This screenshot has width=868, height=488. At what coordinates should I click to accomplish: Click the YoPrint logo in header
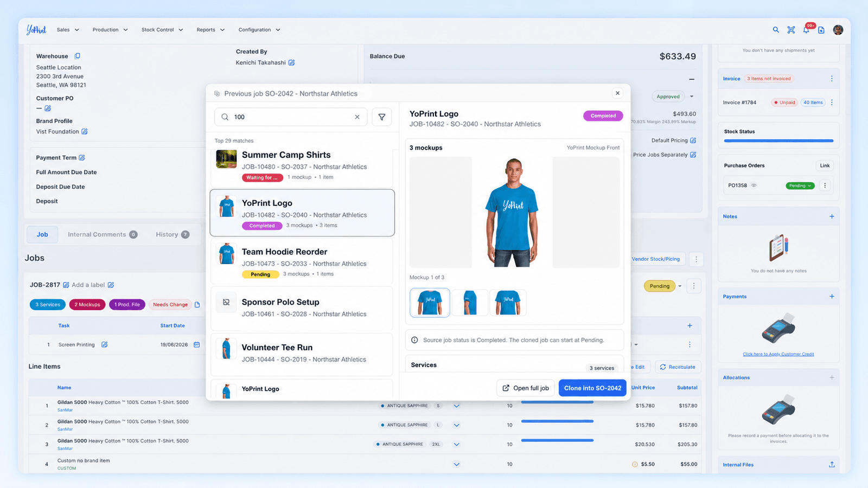(x=36, y=30)
